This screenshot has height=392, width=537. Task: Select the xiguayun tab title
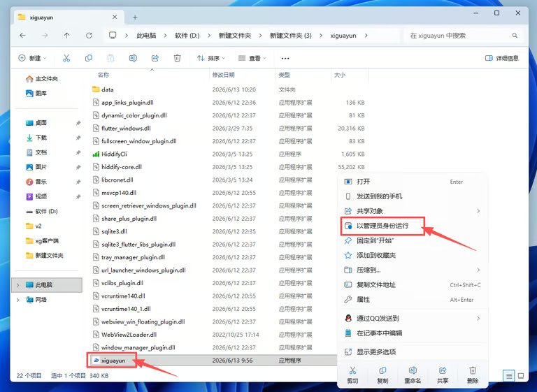point(41,17)
